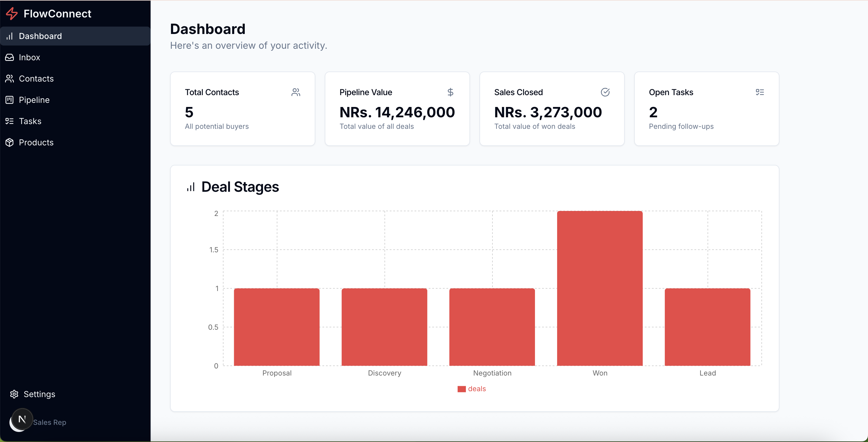Click the check-circle icon on Sales Closed card
Viewport: 868px width, 442px height.
[605, 92]
